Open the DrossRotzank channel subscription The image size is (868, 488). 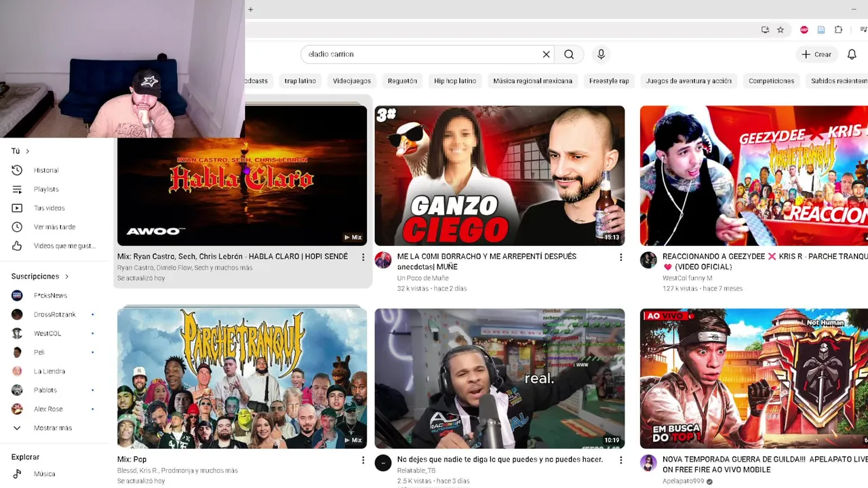point(54,314)
